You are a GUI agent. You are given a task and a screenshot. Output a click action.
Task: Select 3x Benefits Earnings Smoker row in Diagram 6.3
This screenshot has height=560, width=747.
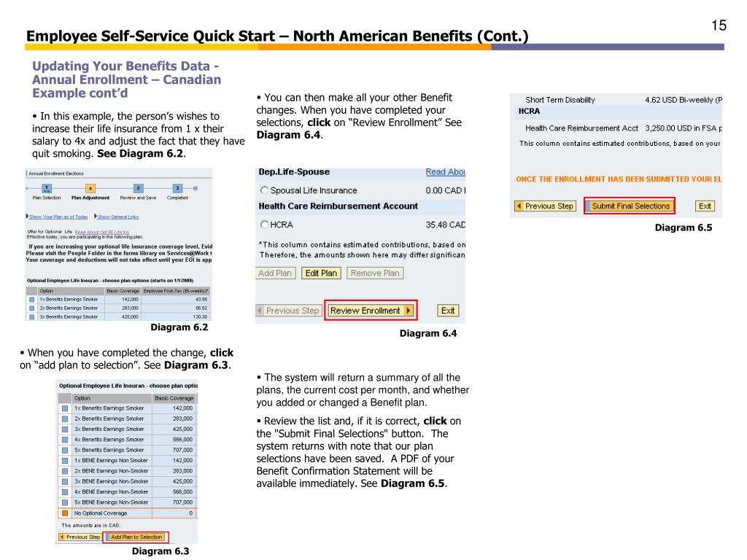tap(65, 429)
